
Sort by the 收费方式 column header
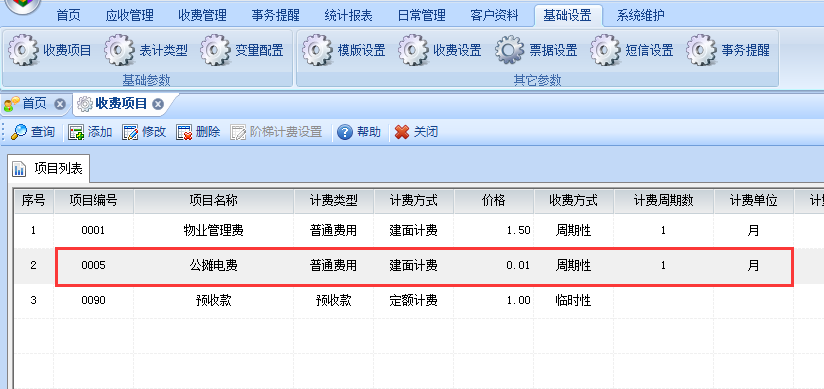(573, 201)
